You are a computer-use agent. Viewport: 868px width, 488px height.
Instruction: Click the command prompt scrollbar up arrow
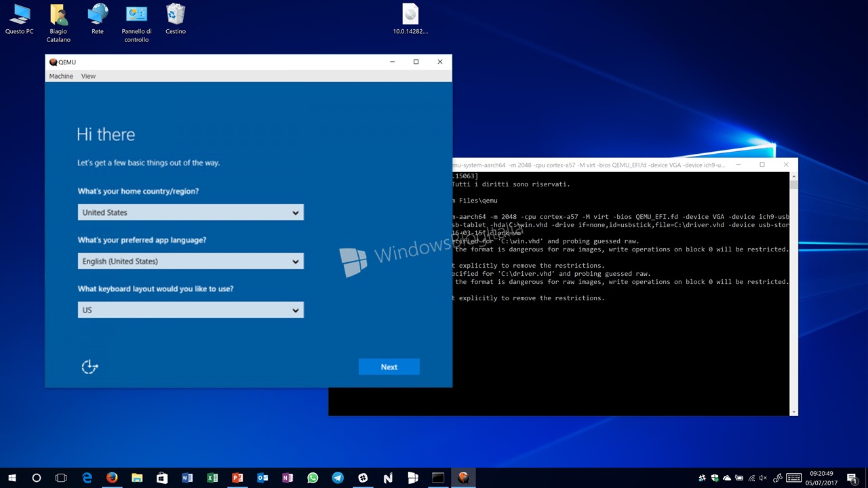(794, 176)
